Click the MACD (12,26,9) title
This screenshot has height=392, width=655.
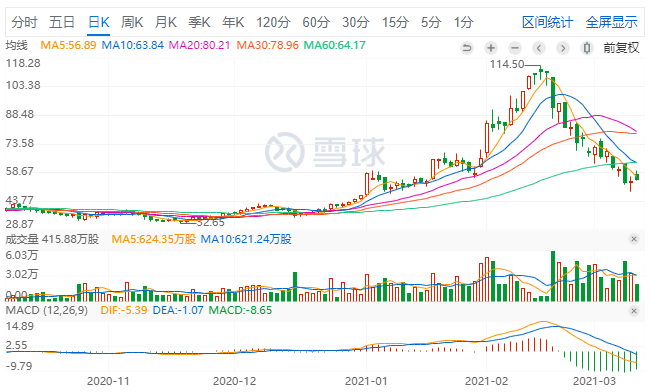47,311
